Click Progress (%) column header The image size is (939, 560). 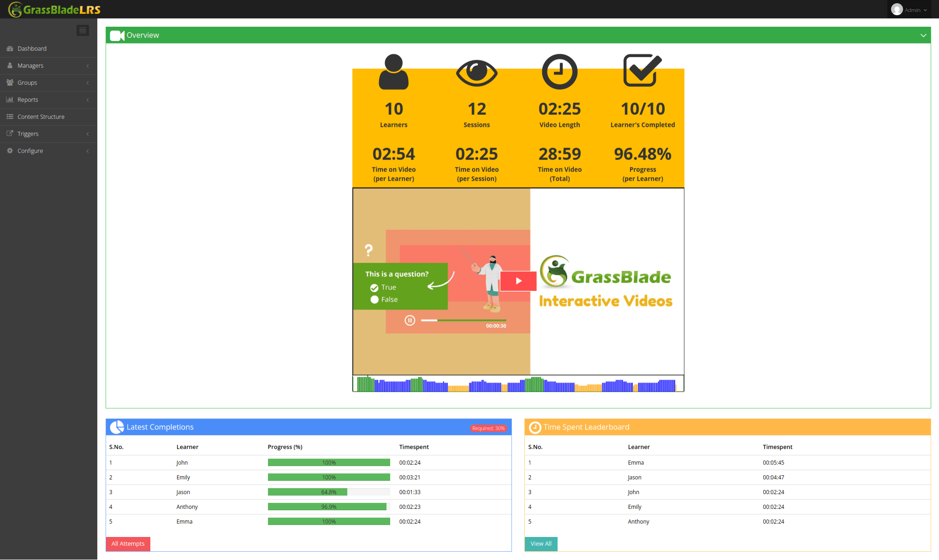point(285,447)
